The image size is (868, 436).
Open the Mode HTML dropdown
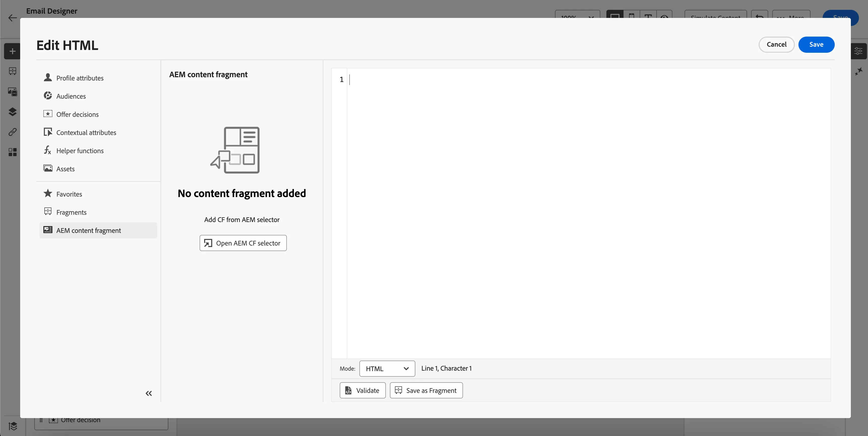(387, 369)
